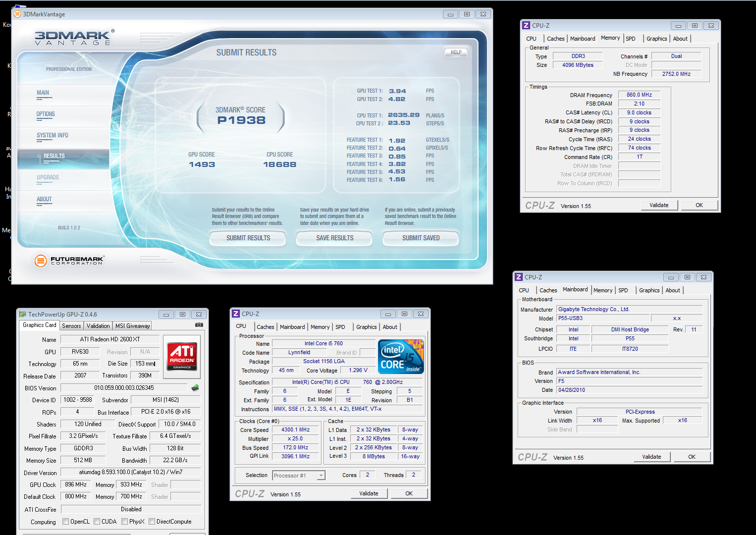Screen dimensions: 756x535
Task: Toggle the CUDA checkbox in GPU-Z
Action: click(97, 522)
